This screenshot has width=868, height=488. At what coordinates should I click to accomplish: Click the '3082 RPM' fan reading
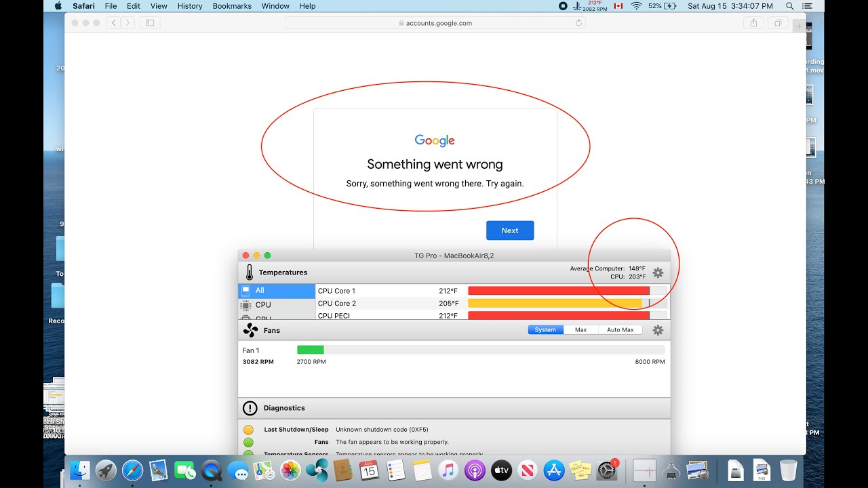pyautogui.click(x=258, y=362)
